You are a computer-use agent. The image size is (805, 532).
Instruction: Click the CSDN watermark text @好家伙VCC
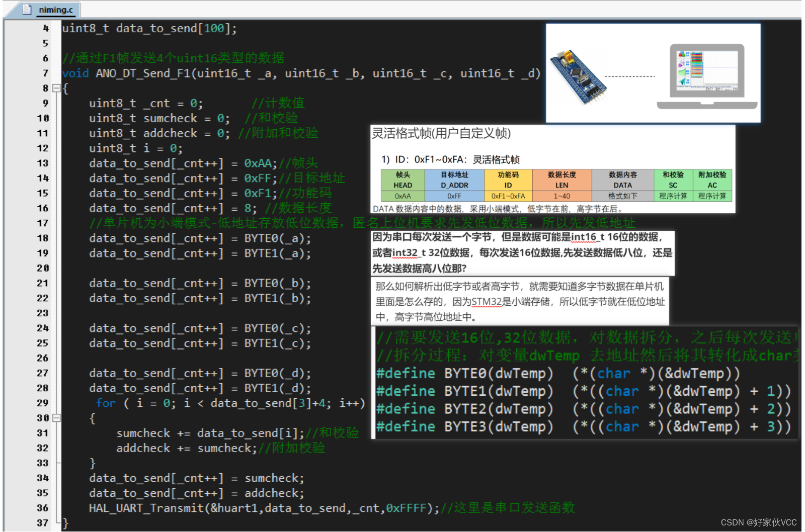pos(760,521)
